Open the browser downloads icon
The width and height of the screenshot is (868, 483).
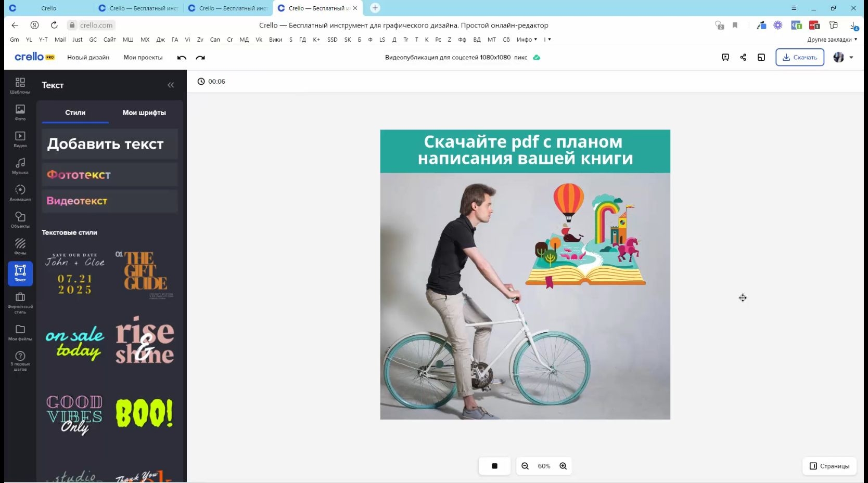tap(853, 25)
